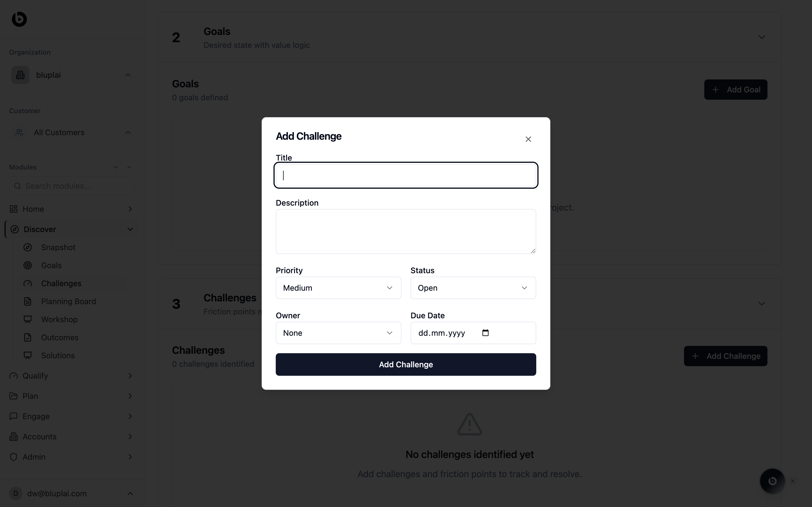Open the Outcomes item in the sidebar
This screenshot has width=812, height=507.
[60, 338]
